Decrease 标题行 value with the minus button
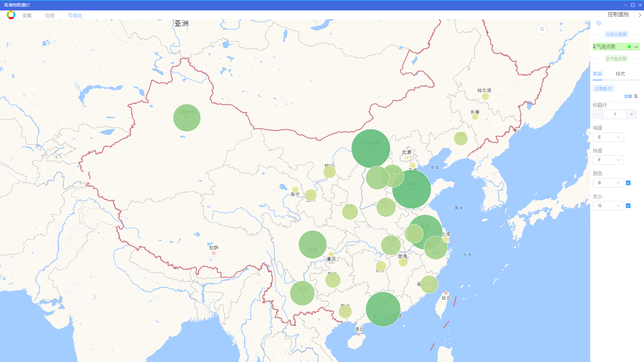The image size is (644, 362). [598, 114]
